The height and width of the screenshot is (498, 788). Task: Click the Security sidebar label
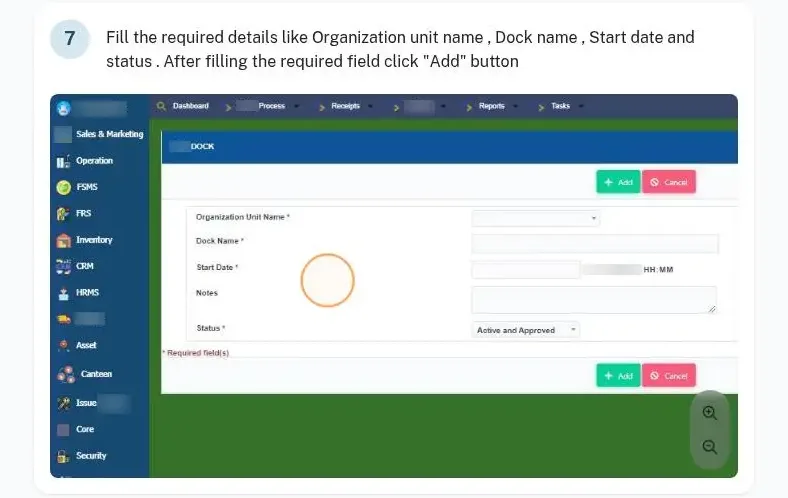(x=91, y=456)
